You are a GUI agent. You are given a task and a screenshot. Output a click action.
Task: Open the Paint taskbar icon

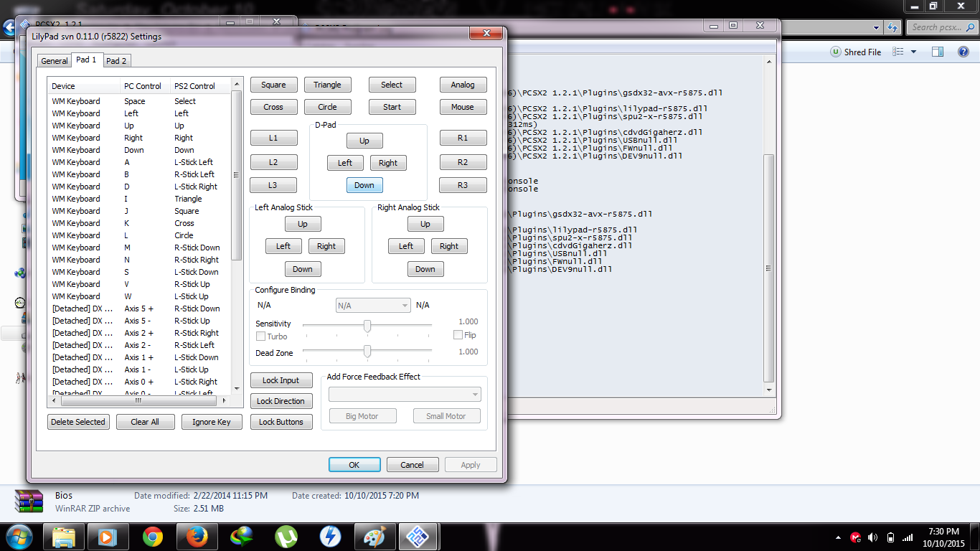[374, 537]
